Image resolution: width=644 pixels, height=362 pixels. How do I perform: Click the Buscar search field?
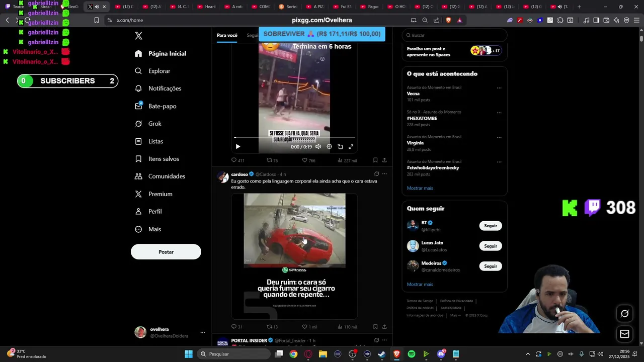point(454,35)
